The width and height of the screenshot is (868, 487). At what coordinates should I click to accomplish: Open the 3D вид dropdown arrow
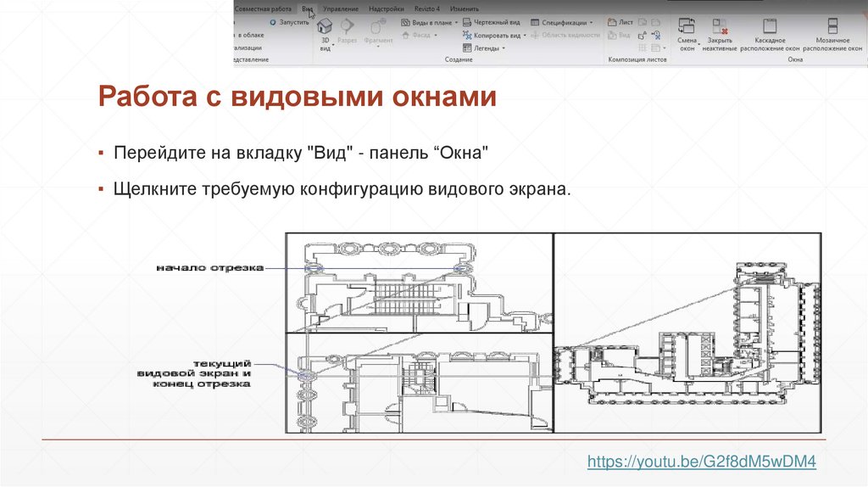pyautogui.click(x=333, y=45)
